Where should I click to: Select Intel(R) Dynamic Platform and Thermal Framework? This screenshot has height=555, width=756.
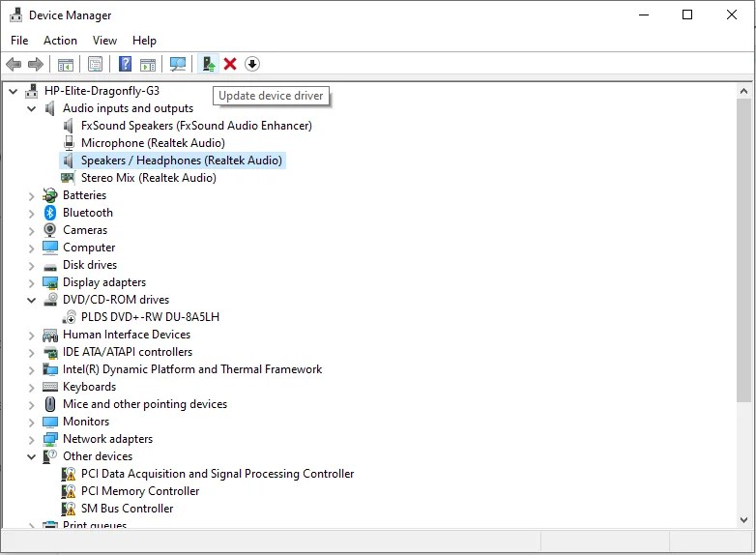[191, 369]
